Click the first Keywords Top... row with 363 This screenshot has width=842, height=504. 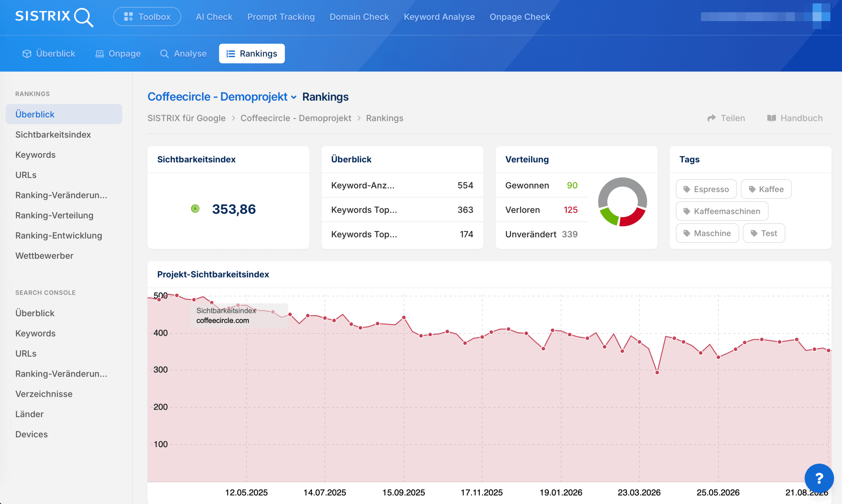click(x=402, y=210)
